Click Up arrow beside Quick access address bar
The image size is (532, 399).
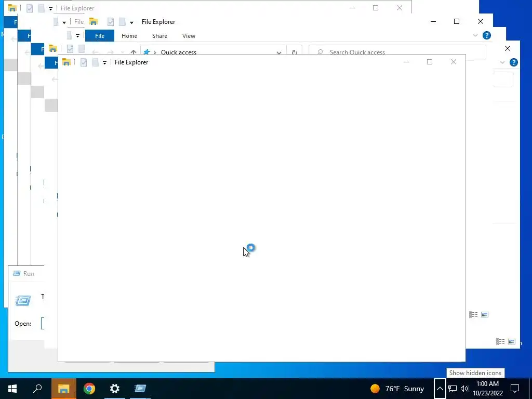134,52
